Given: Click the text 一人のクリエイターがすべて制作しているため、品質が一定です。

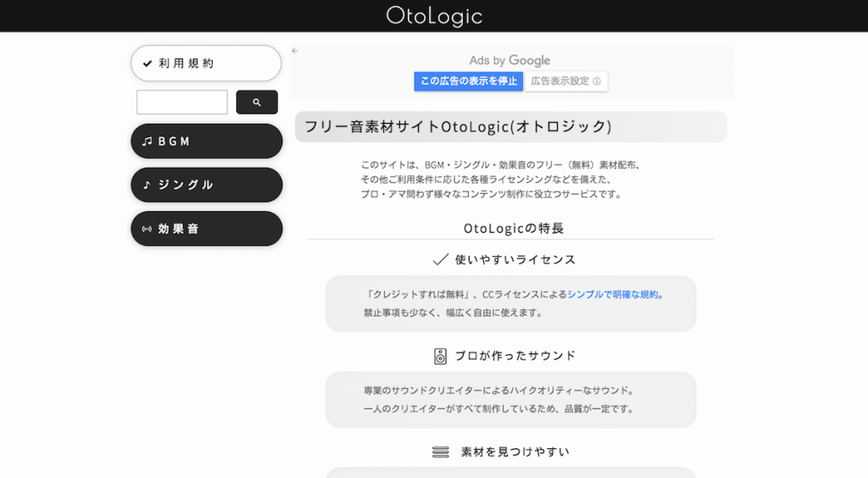Looking at the screenshot, I should (500, 409).
